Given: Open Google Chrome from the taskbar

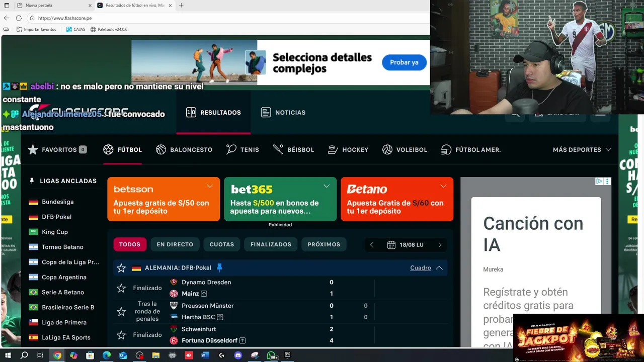Looking at the screenshot, I should pyautogui.click(x=57, y=355).
